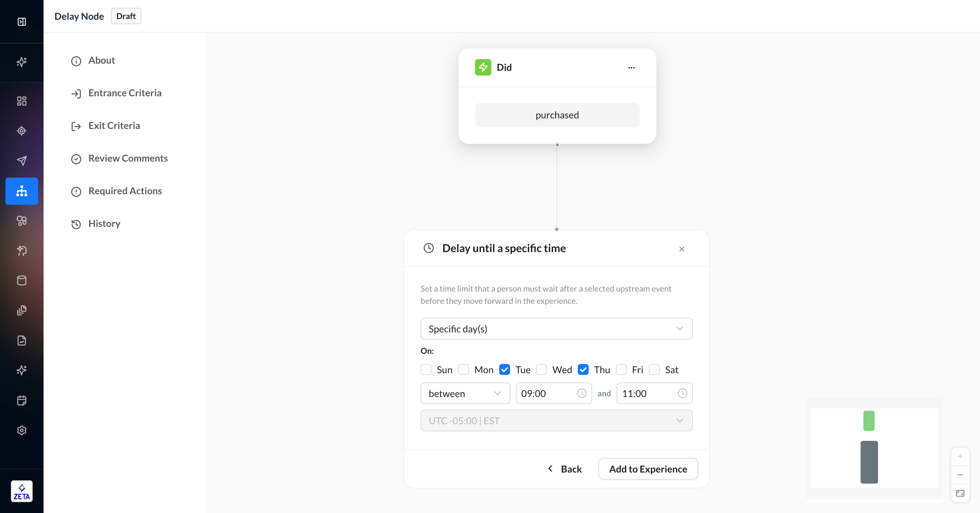
Task: Open the About section
Action: [93, 61]
